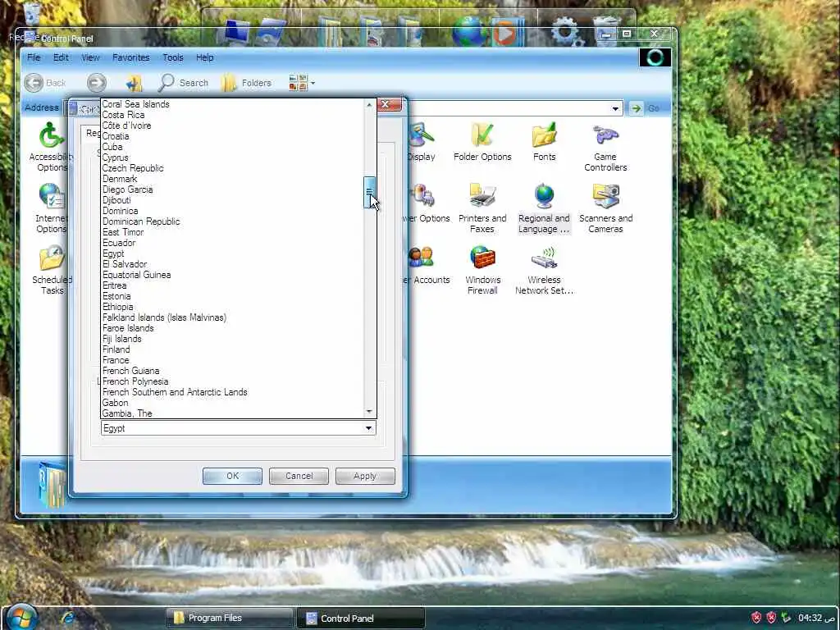Click the Windows Start orb
Viewport: 840px width, 630px height.
[21, 617]
